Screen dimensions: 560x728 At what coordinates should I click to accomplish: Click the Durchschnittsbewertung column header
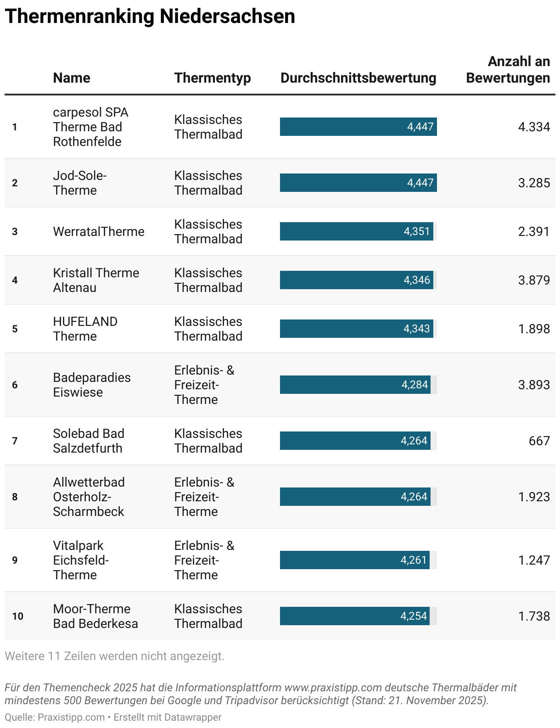click(358, 78)
